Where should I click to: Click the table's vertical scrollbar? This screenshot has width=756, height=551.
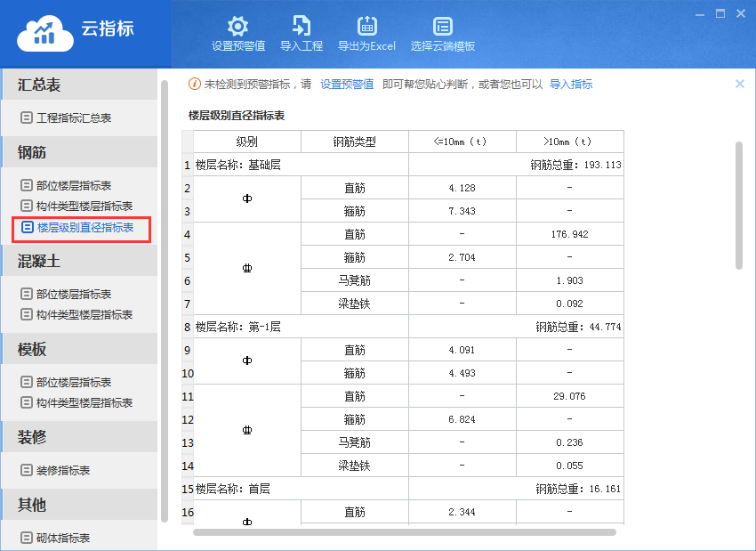pos(738,205)
